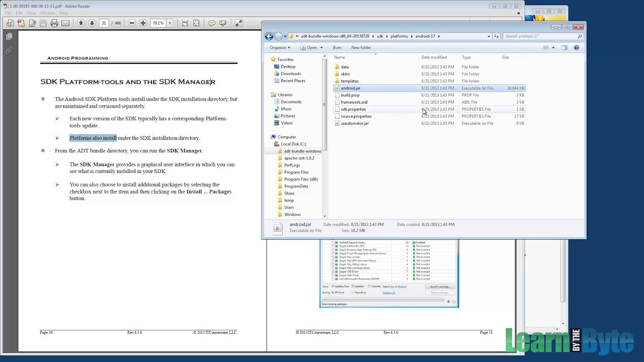This screenshot has height=362, width=644.
Task: Switch Reader to read mode with expand icon
Action: (x=238, y=23)
